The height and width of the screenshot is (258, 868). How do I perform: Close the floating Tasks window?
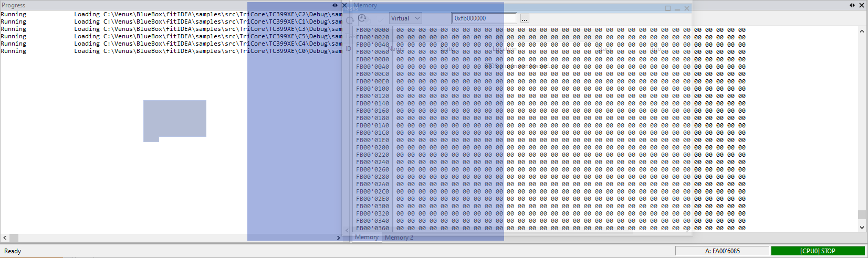coord(687,8)
